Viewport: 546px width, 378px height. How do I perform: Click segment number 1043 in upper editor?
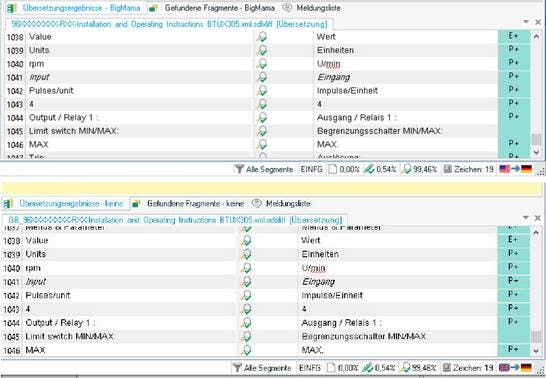15,104
